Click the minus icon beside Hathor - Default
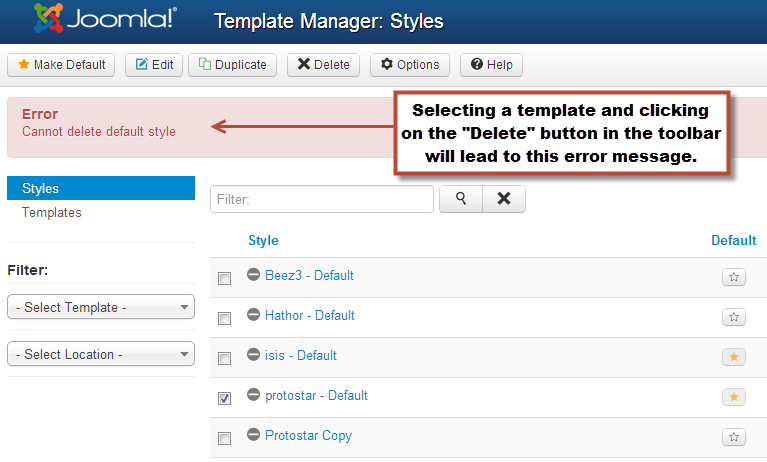The image size is (767, 462). tap(253, 315)
